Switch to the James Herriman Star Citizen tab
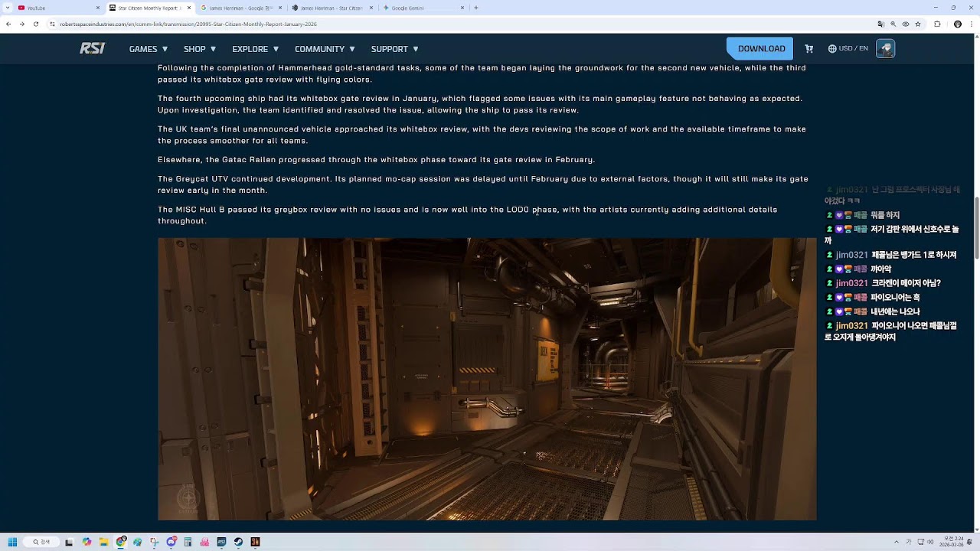The height and width of the screenshot is (551, 980). (x=331, y=8)
